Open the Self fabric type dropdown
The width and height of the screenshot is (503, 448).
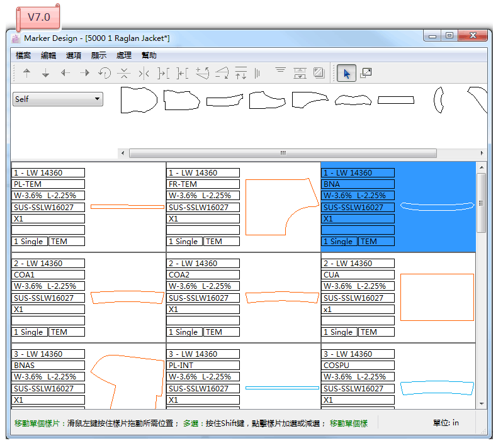pos(58,99)
